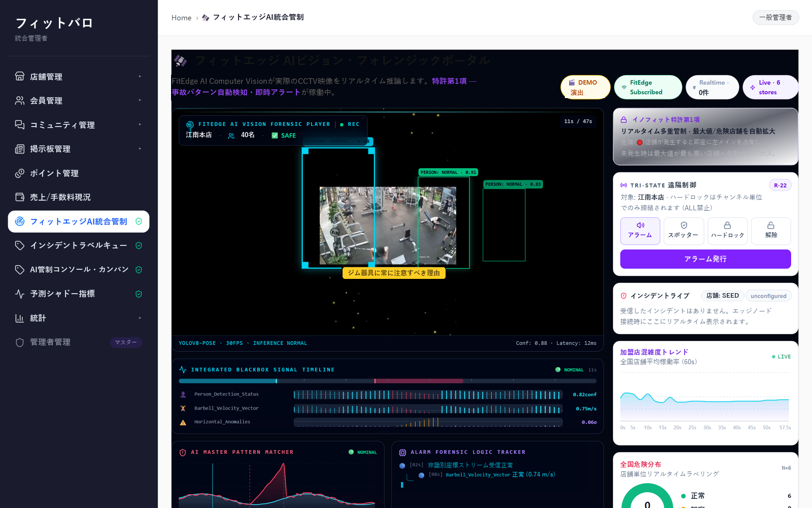
Task: Click the people icon next to 40名
Action: [x=231, y=136]
